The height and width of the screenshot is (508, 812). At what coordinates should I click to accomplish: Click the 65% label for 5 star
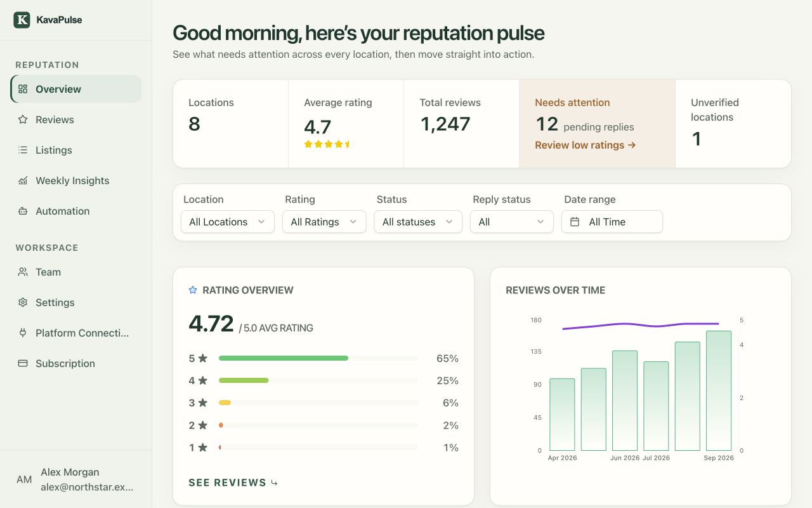447,358
